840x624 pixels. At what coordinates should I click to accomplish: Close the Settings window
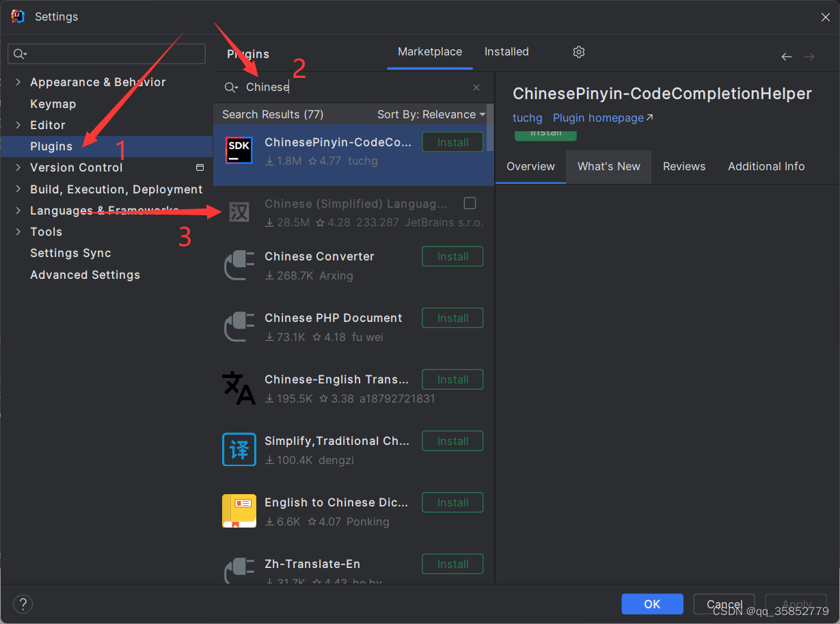point(826,17)
